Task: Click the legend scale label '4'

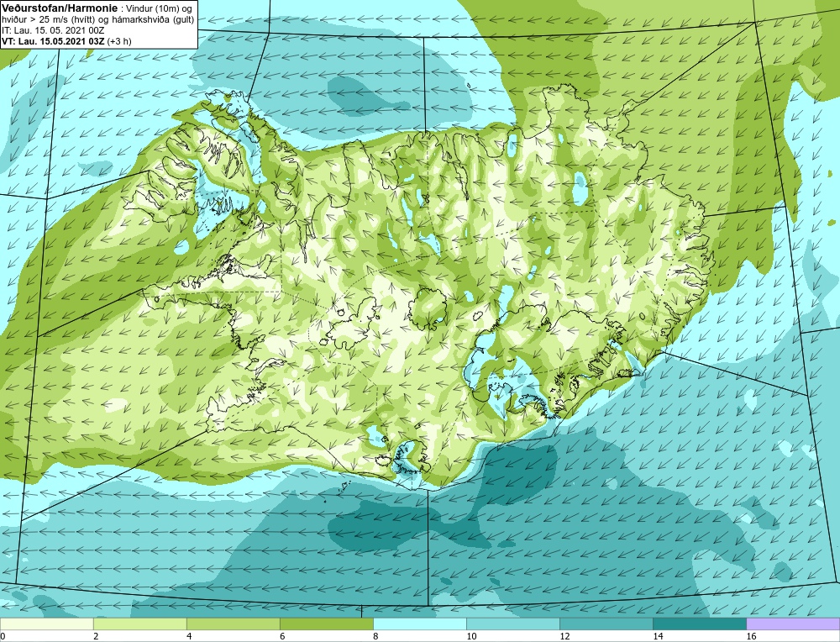Action: coord(189,637)
